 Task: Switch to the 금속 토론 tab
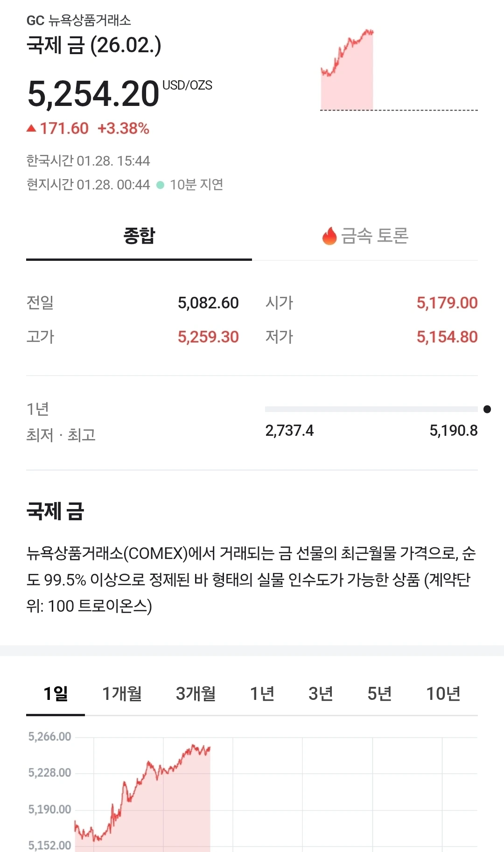[x=365, y=236]
